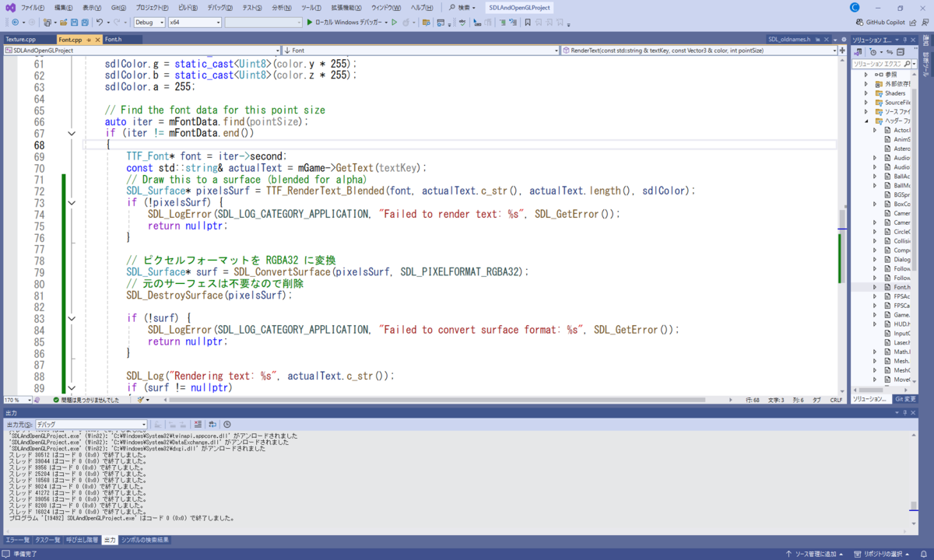The width and height of the screenshot is (934, 560).
Task: Open the Font class navigation dropdown
Action: [x=420, y=50]
